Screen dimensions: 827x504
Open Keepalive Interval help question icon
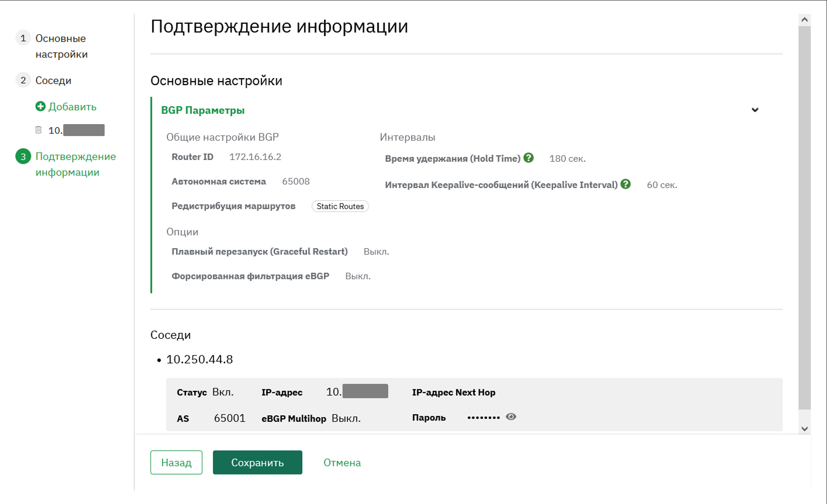(x=625, y=184)
